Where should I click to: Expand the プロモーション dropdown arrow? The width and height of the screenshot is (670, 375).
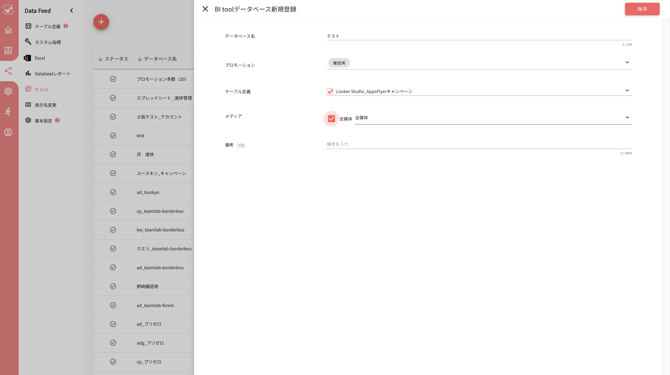[627, 63]
